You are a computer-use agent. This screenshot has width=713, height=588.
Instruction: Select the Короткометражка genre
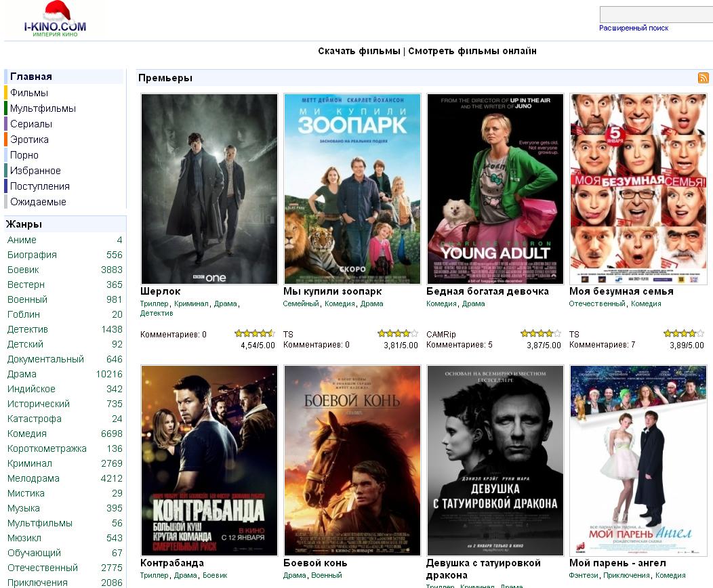(x=47, y=448)
